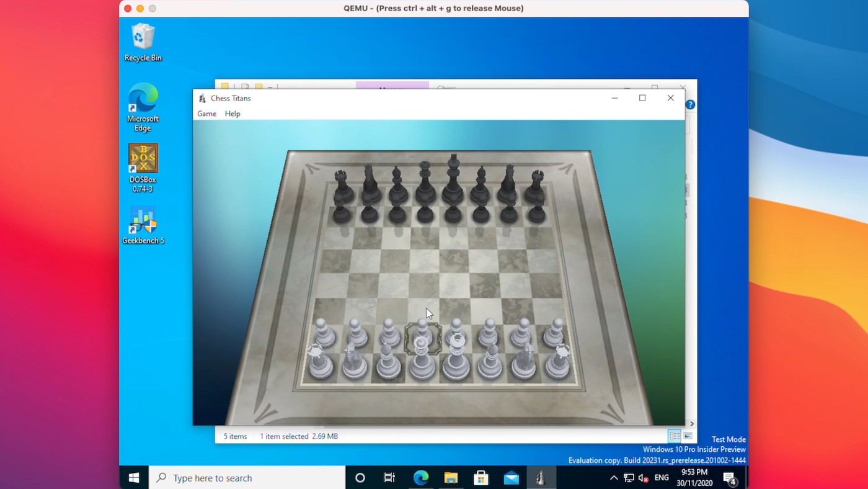Open the network tray icon

pyautogui.click(x=629, y=478)
